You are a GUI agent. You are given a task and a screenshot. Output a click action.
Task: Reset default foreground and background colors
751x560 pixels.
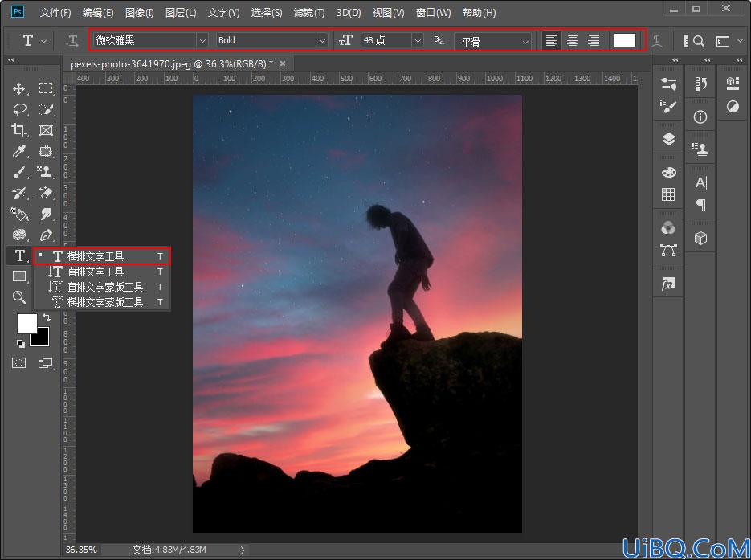21,343
